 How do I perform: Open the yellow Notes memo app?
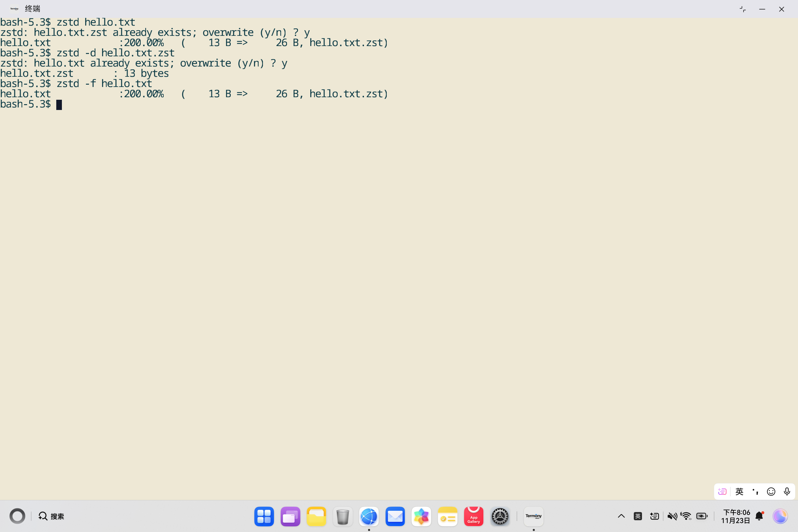click(447, 516)
